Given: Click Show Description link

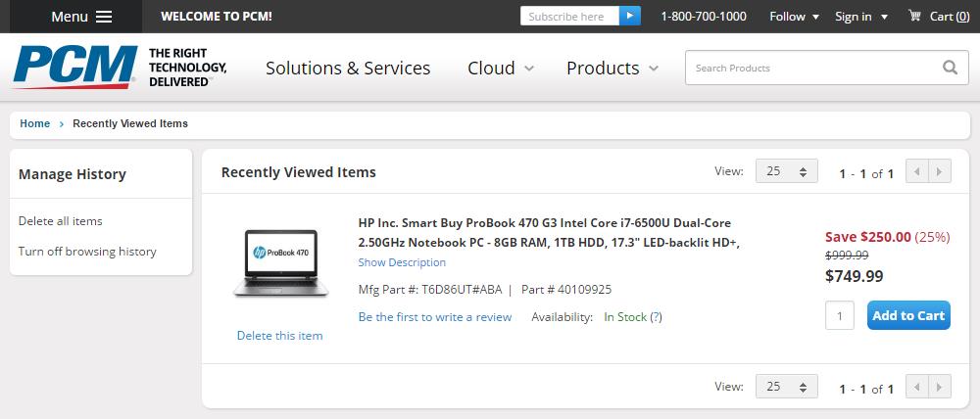Looking at the screenshot, I should click(x=402, y=262).
